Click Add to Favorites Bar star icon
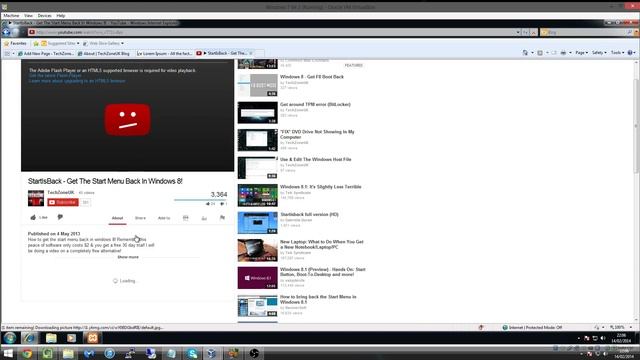This screenshot has width=640, height=360. tap(36, 43)
